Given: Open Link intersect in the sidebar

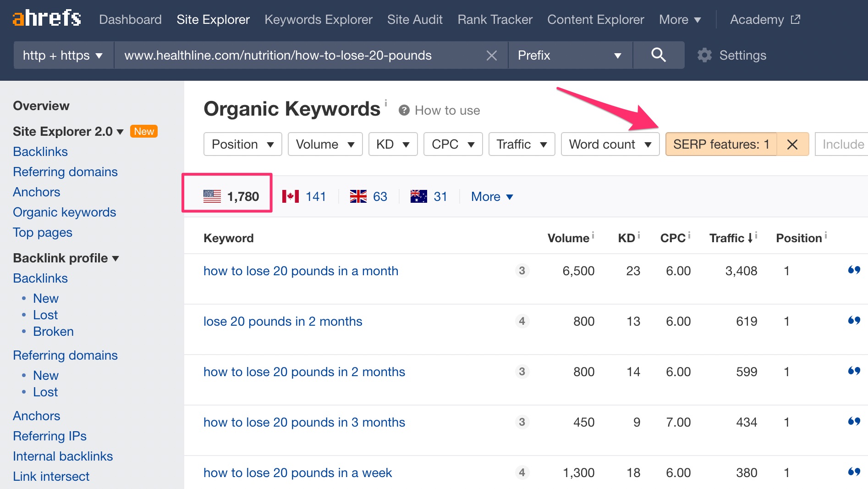Looking at the screenshot, I should point(51,476).
